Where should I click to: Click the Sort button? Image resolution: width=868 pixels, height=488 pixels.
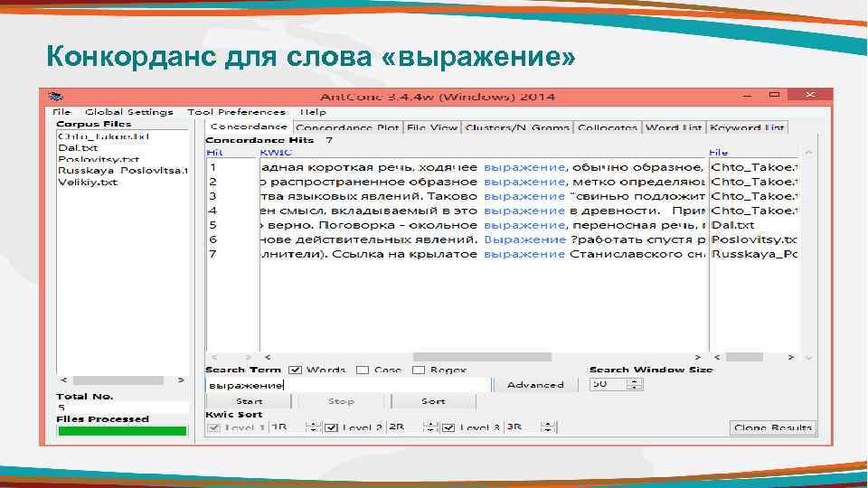point(433,401)
